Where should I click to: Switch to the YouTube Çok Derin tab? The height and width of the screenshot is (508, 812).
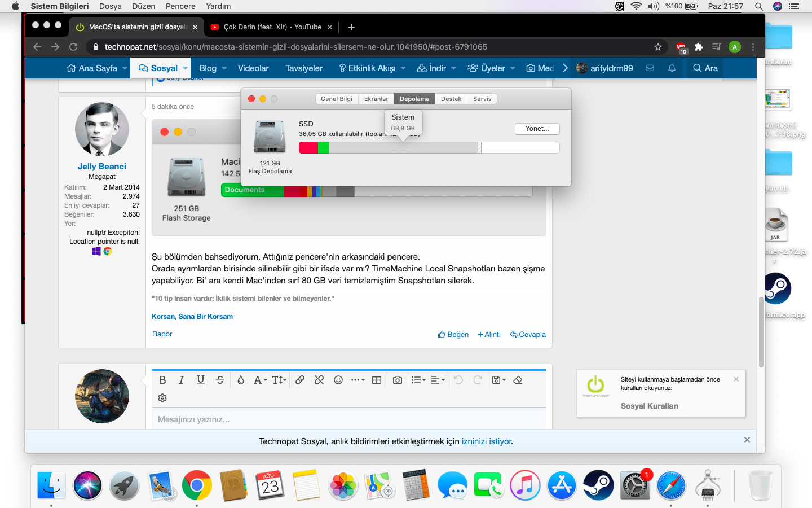click(x=271, y=27)
